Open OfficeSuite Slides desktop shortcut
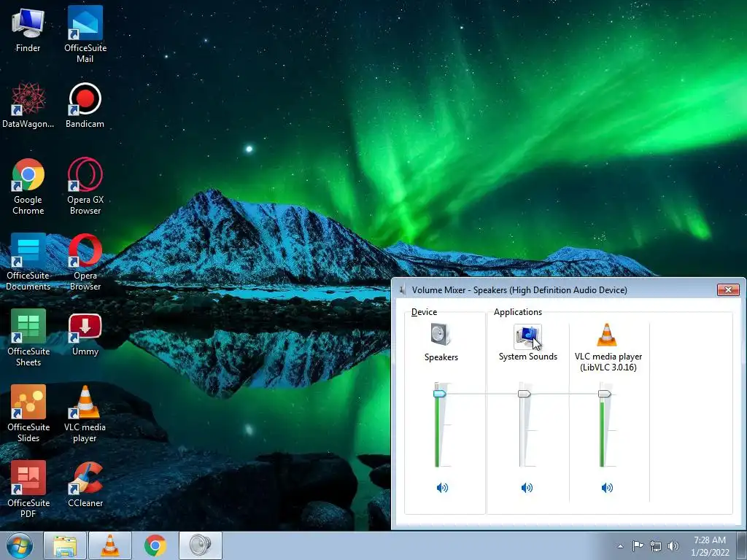This screenshot has height=560, width=747. (x=28, y=413)
